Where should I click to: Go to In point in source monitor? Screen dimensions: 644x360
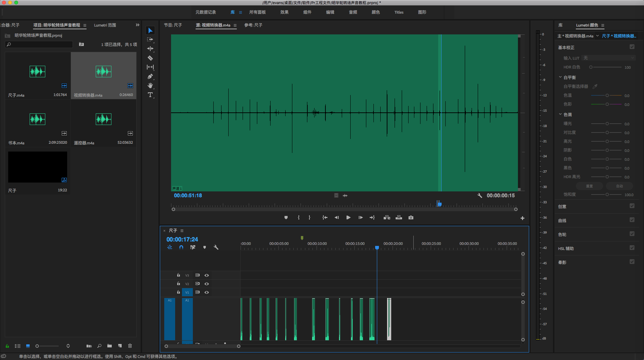[325, 218]
